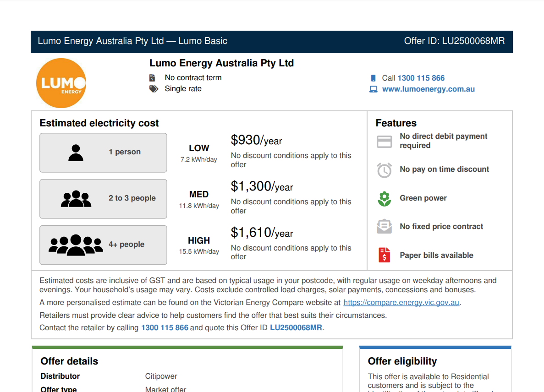This screenshot has width=544, height=392.
Task: Click the 11.8 kWh/day value
Action: click(x=199, y=206)
